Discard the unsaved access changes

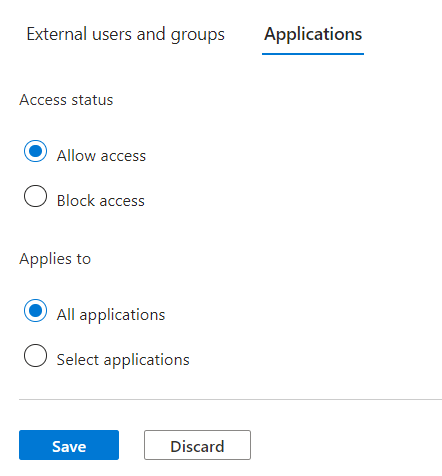(x=197, y=445)
